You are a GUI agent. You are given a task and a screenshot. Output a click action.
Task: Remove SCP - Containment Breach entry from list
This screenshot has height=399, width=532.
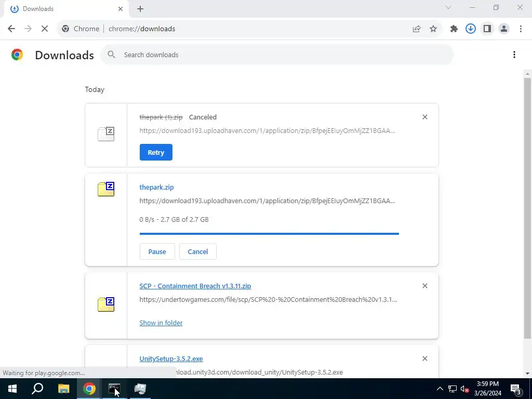coord(425,286)
